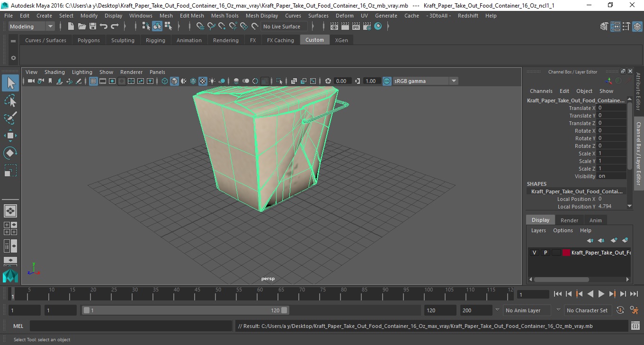Open the shelf editor gear icon

point(13,58)
